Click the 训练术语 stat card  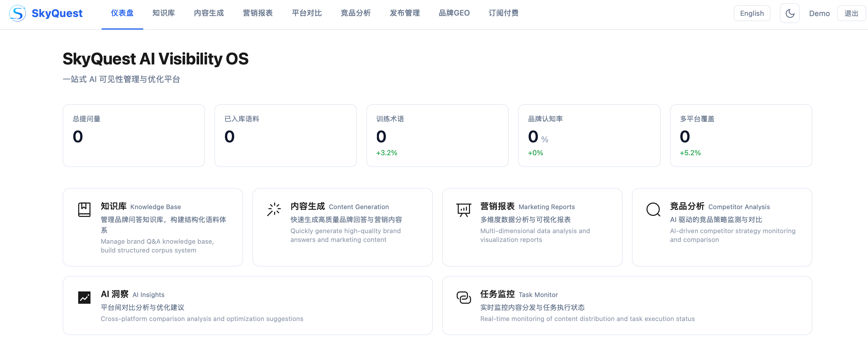click(438, 135)
